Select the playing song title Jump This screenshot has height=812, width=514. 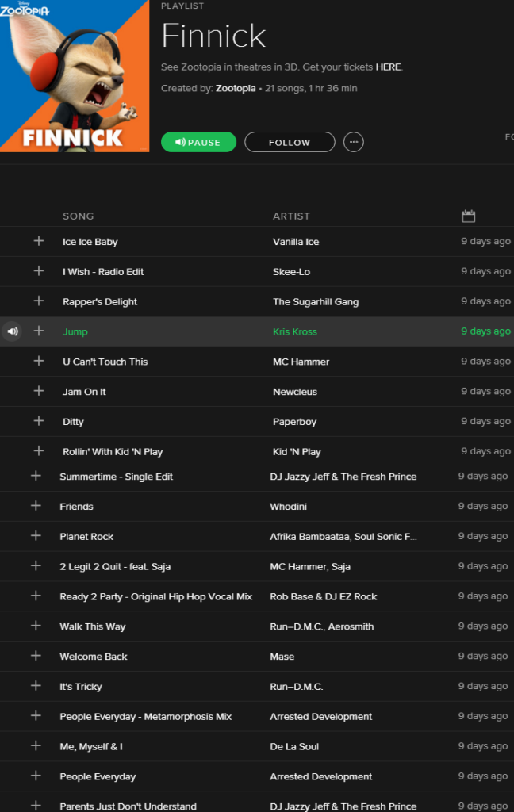(75, 332)
